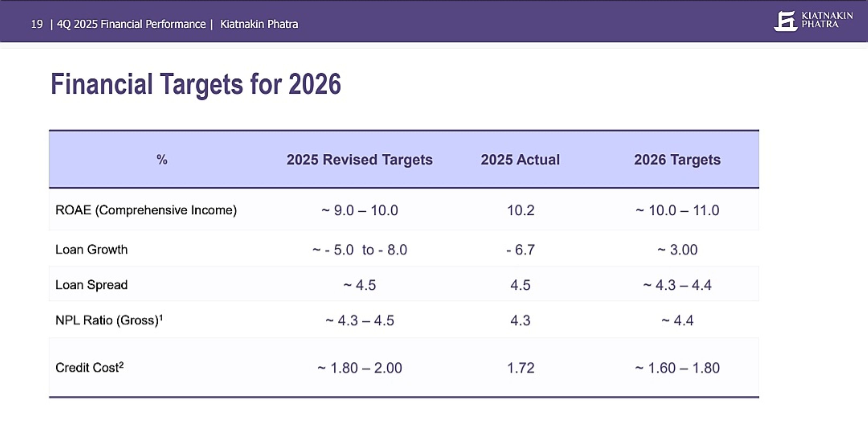Viewport: 868px width, 446px height.
Task: Click the Credit Cost actual value 1.72
Action: click(521, 368)
